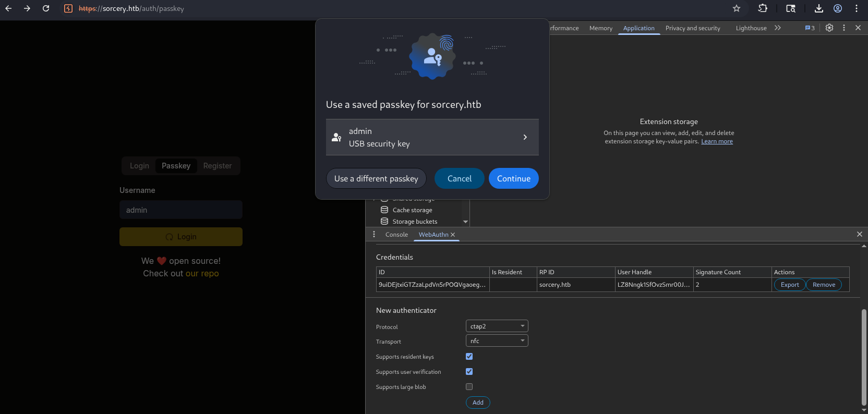This screenshot has width=868, height=414.
Task: Open the Transport nfc dropdown
Action: [497, 341]
